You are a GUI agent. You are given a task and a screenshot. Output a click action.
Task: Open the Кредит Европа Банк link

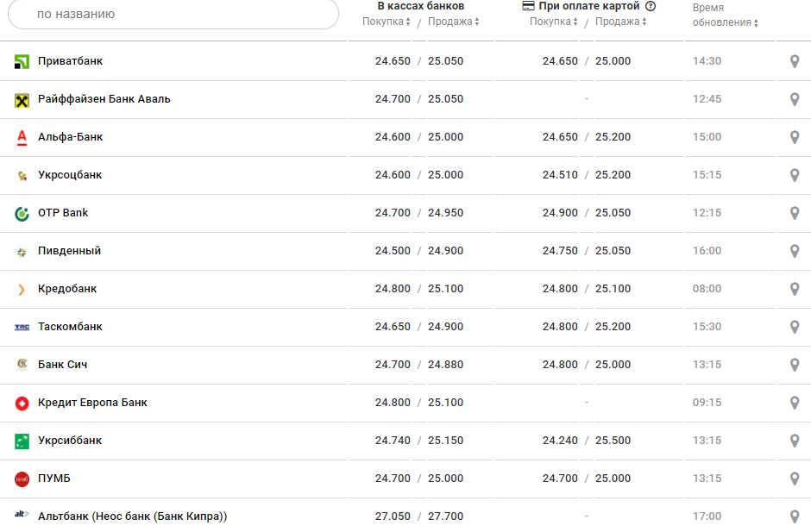[92, 403]
